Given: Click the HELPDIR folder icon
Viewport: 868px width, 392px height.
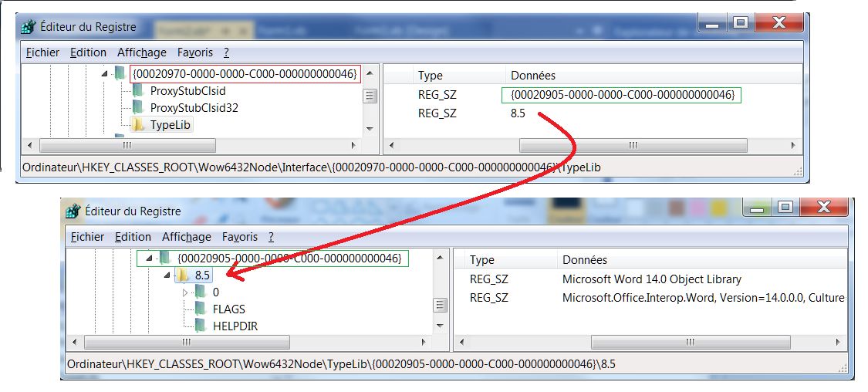Looking at the screenshot, I should click(x=201, y=326).
